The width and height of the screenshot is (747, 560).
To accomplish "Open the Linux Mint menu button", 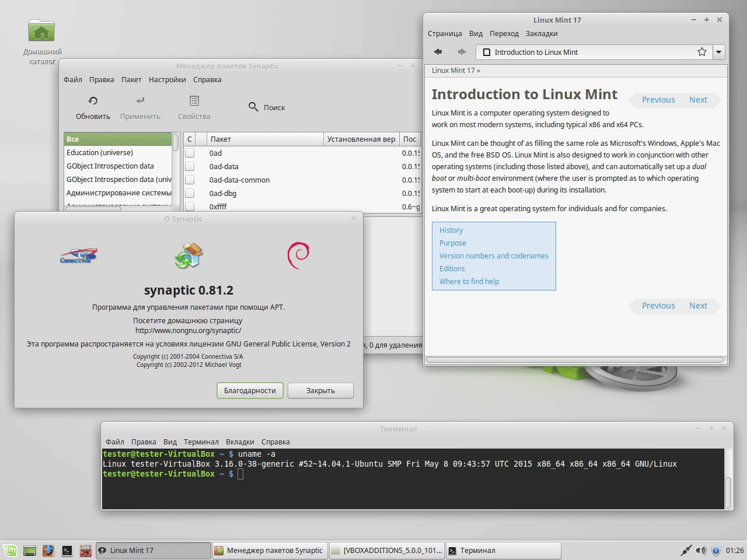I will [10, 550].
